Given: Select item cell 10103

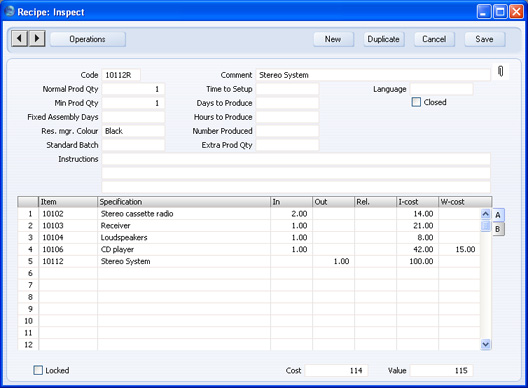Looking at the screenshot, I should pyautogui.click(x=68, y=226).
